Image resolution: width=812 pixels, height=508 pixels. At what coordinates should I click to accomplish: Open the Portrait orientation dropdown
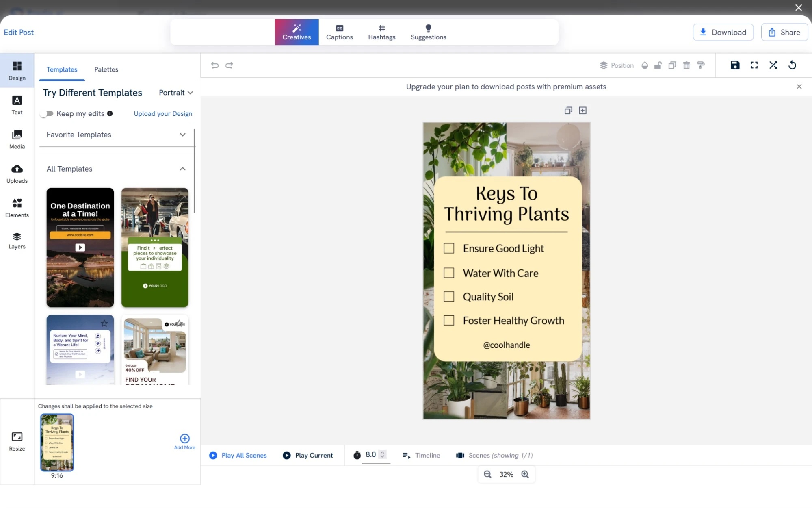pyautogui.click(x=175, y=92)
